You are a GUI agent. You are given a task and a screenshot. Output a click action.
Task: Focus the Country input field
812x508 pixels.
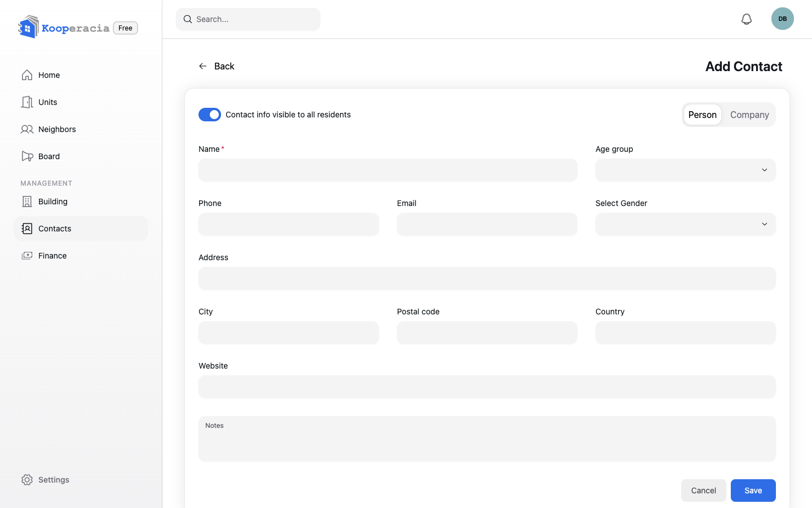tap(686, 332)
